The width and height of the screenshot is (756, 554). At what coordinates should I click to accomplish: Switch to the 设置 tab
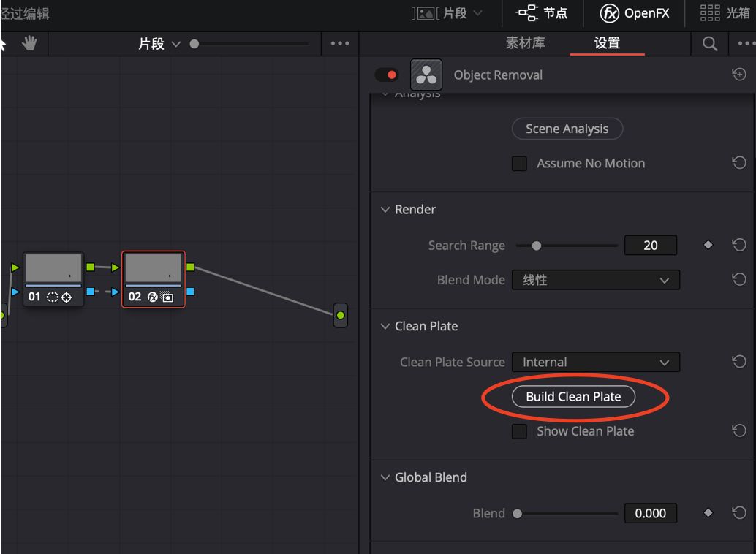pyautogui.click(x=607, y=43)
